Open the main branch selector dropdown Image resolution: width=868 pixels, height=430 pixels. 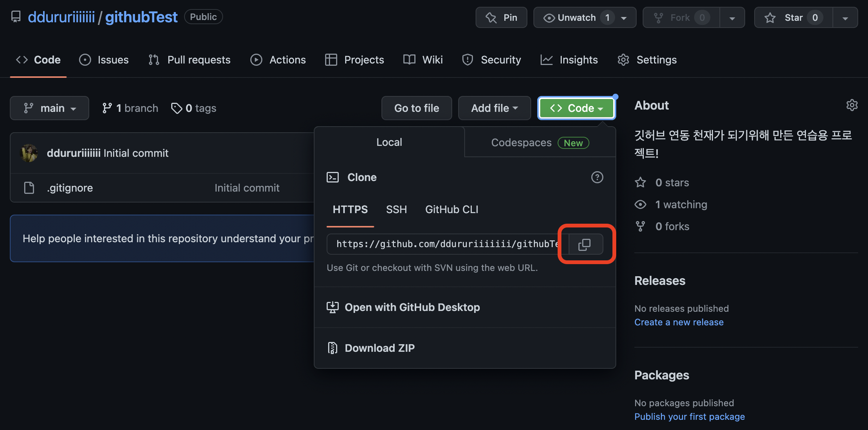point(50,108)
